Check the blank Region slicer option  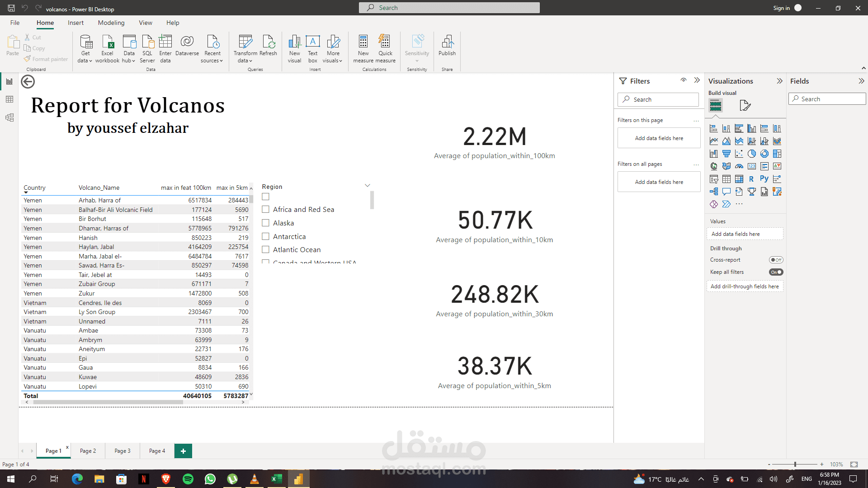pos(266,197)
